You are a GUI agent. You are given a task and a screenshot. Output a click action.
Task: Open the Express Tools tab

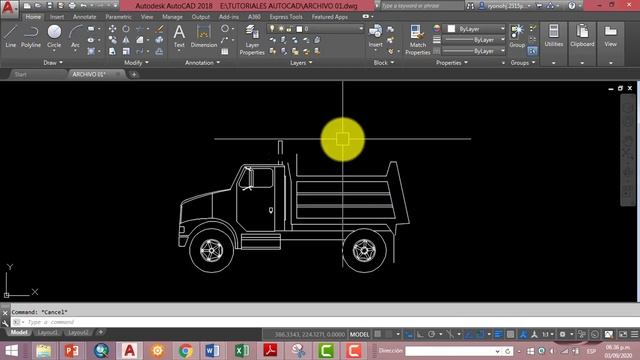tap(286, 17)
